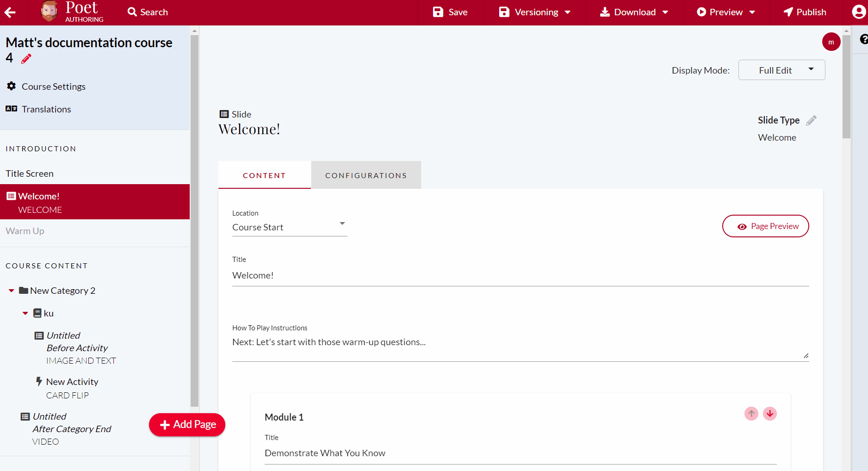The width and height of the screenshot is (868, 471).
Task: Click the Publish icon
Action: [x=788, y=12]
